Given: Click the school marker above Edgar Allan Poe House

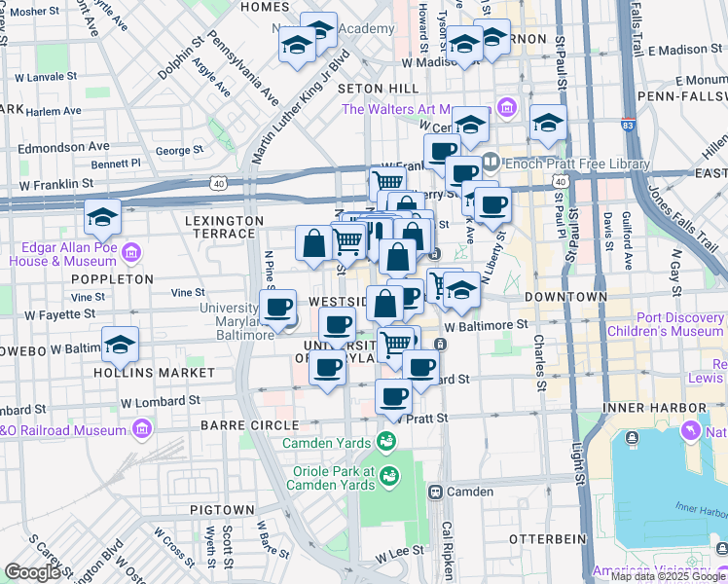Looking at the screenshot, I should (x=102, y=219).
